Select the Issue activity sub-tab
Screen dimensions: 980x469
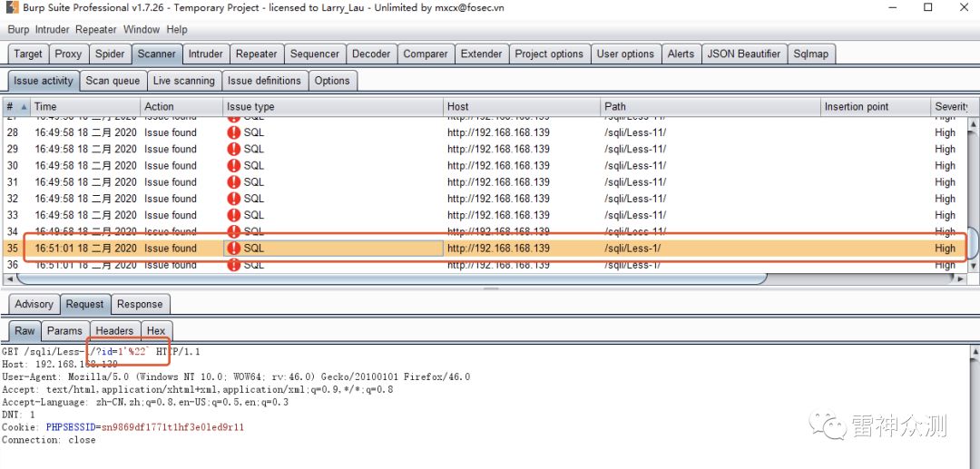pos(44,81)
